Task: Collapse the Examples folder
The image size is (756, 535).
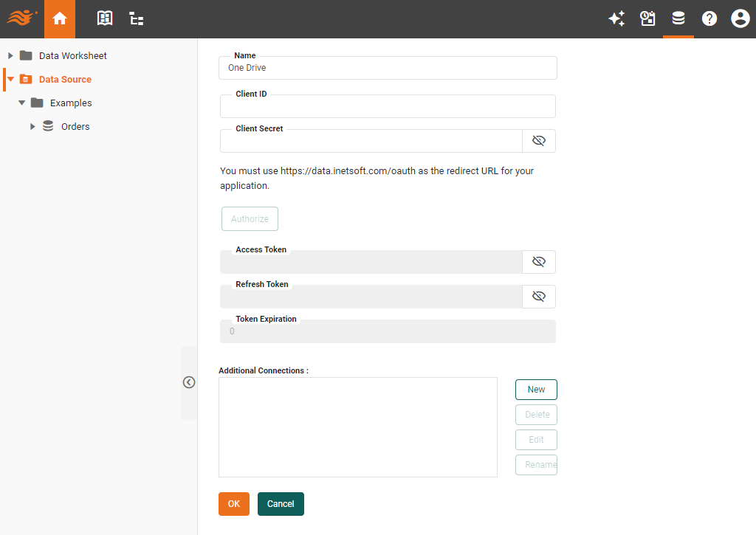Action: pyautogui.click(x=21, y=103)
